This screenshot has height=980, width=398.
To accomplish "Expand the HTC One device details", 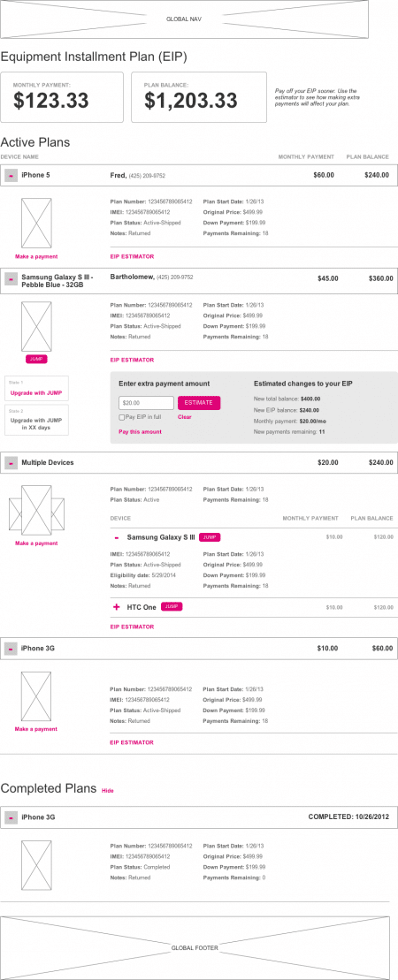I will (x=117, y=607).
